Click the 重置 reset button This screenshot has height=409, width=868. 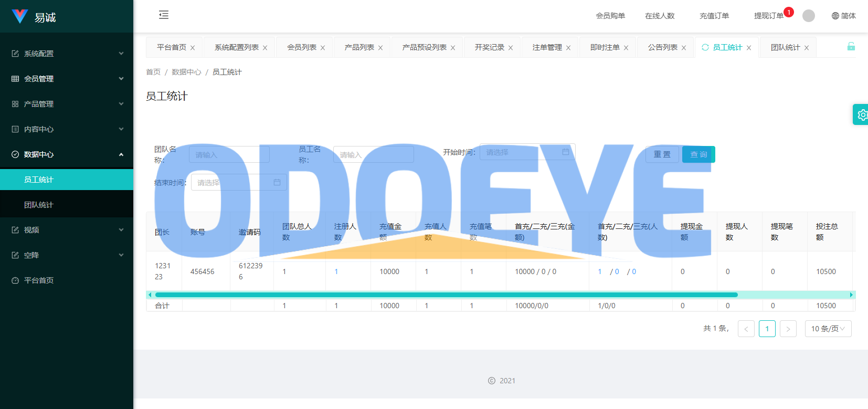coord(662,154)
